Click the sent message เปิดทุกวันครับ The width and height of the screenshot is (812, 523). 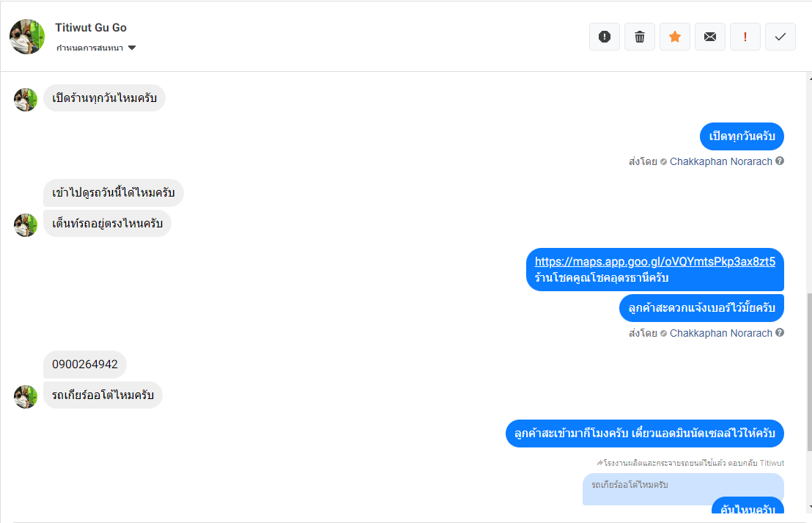coord(742,136)
